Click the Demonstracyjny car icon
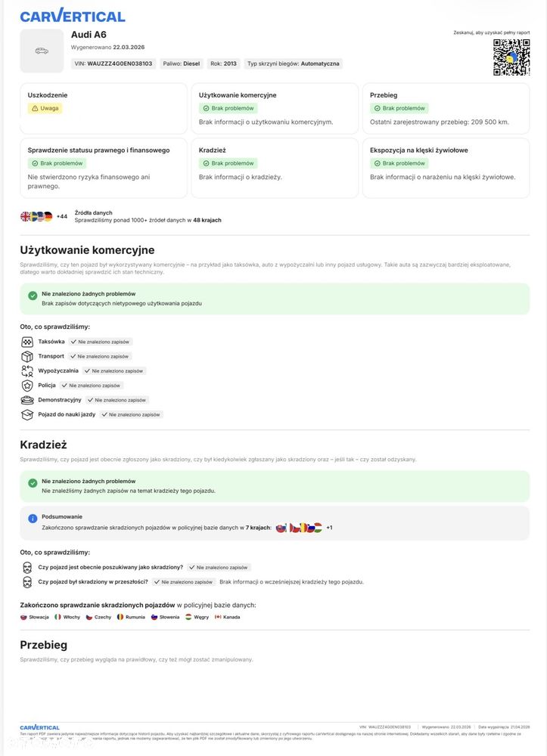 tap(27, 399)
